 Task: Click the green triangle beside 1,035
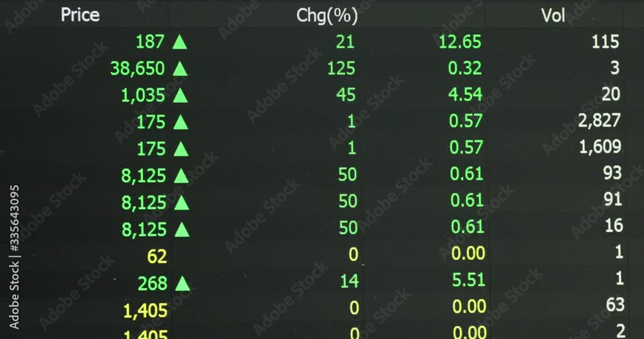point(180,95)
